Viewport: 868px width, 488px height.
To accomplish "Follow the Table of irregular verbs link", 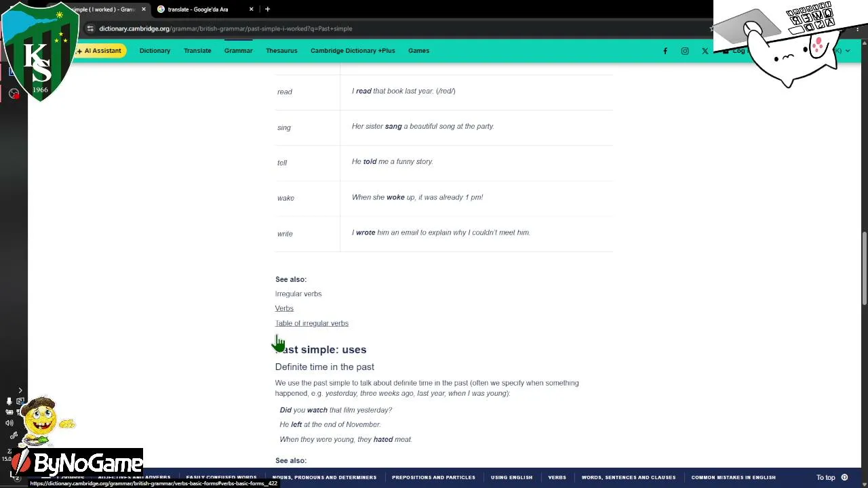I will pyautogui.click(x=312, y=323).
